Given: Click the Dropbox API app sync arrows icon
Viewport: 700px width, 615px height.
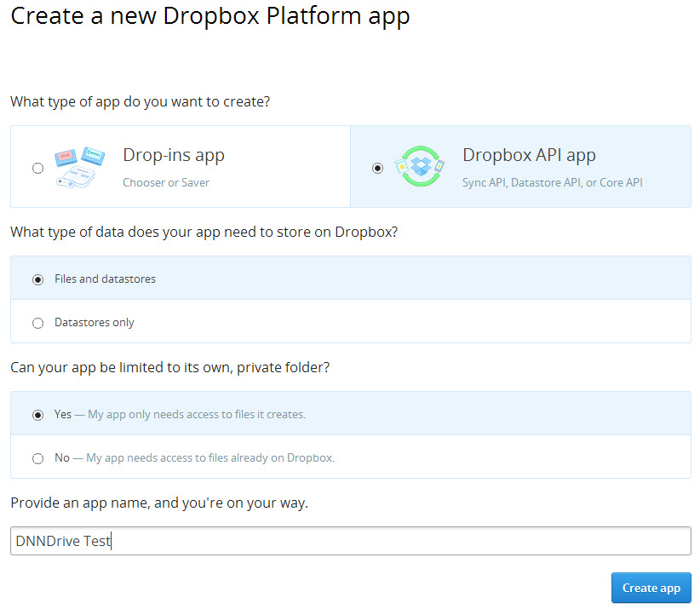Looking at the screenshot, I should click(x=420, y=167).
